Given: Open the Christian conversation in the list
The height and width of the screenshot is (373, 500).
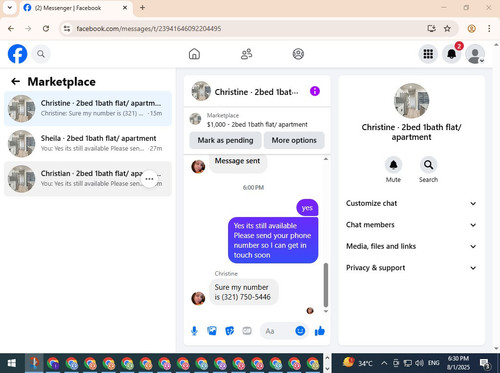Looking at the screenshot, I should (x=88, y=179).
